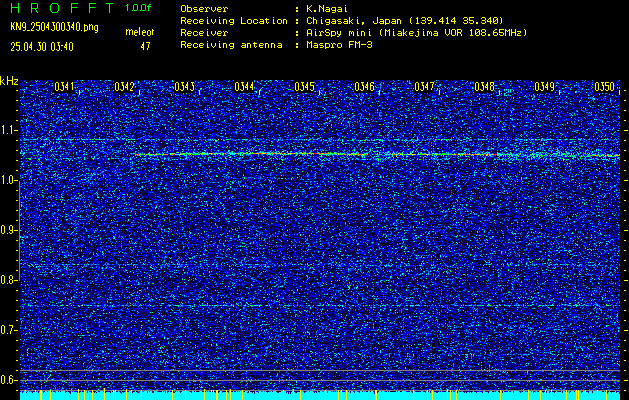Image resolution: width=629 pixels, height=400 pixels.
Task: Click the 0343 time marker
Action: (185, 86)
